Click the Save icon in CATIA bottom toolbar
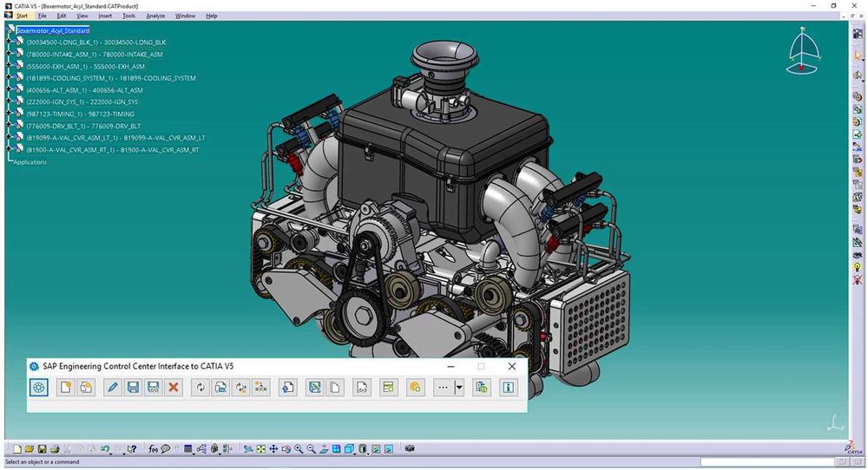Image resolution: width=868 pixels, height=470 pixels. pos(42,449)
